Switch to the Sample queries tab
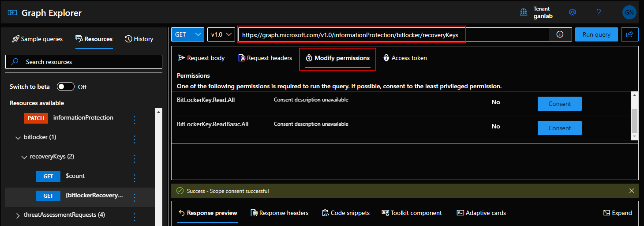644x226 pixels. 37,39
